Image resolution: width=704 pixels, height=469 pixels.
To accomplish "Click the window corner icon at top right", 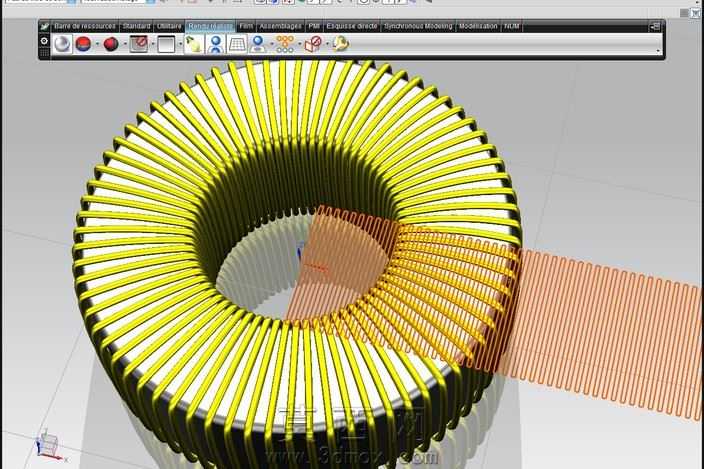I will tap(695, 13).
